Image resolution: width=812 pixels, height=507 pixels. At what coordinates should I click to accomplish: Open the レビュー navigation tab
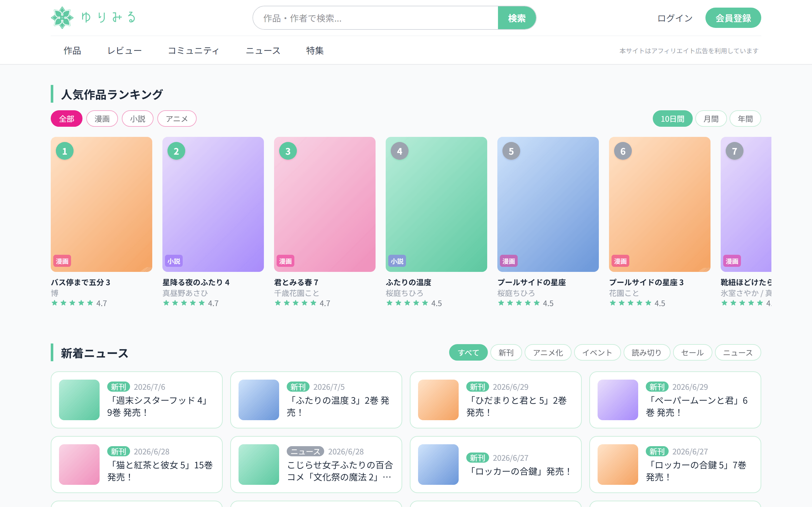pos(124,51)
